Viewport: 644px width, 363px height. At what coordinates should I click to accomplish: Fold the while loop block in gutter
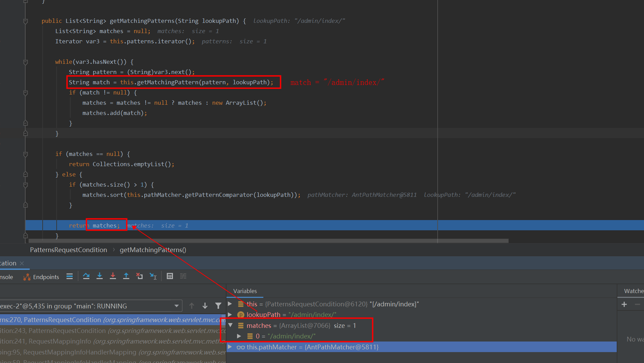[26, 62]
